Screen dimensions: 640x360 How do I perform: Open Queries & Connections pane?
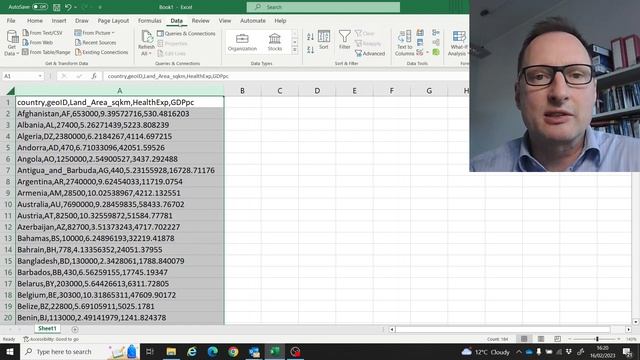[186, 33]
